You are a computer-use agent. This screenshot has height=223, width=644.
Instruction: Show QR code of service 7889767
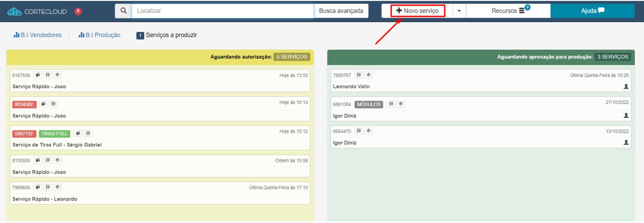[359, 75]
